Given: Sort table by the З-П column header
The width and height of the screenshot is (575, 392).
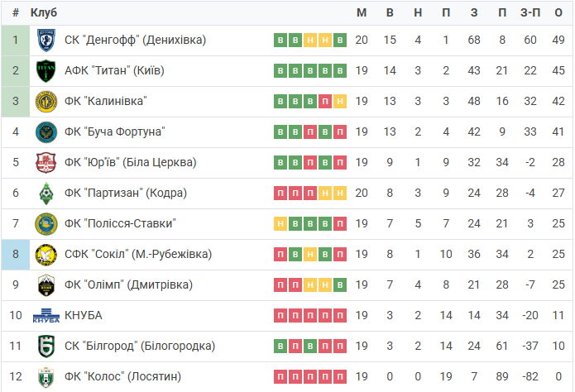Looking at the screenshot, I should pos(530,13).
